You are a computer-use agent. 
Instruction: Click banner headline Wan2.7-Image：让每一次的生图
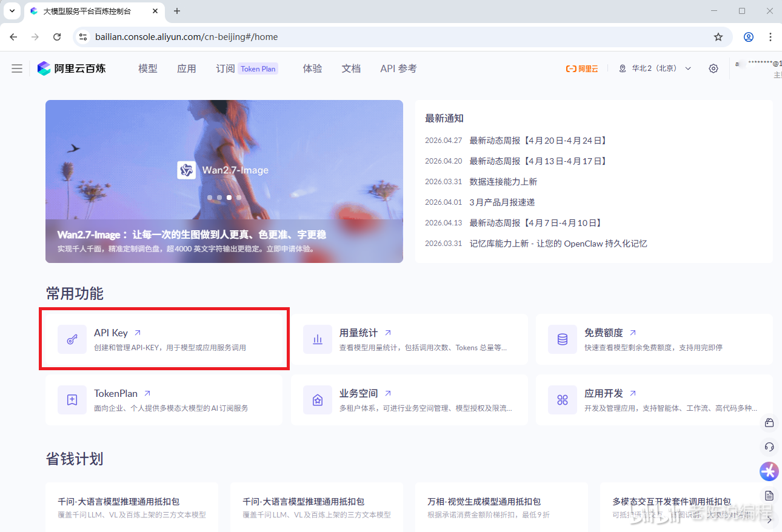pyautogui.click(x=192, y=234)
